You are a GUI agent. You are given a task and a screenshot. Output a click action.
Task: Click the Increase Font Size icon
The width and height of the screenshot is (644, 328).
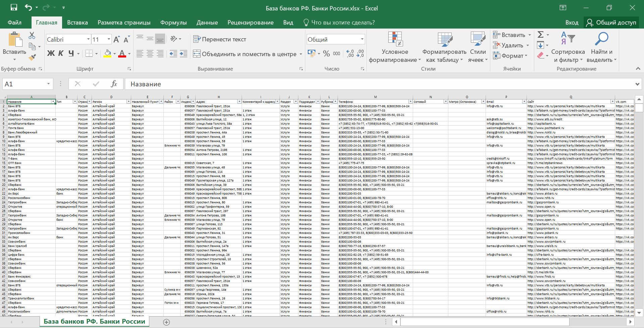click(x=116, y=40)
